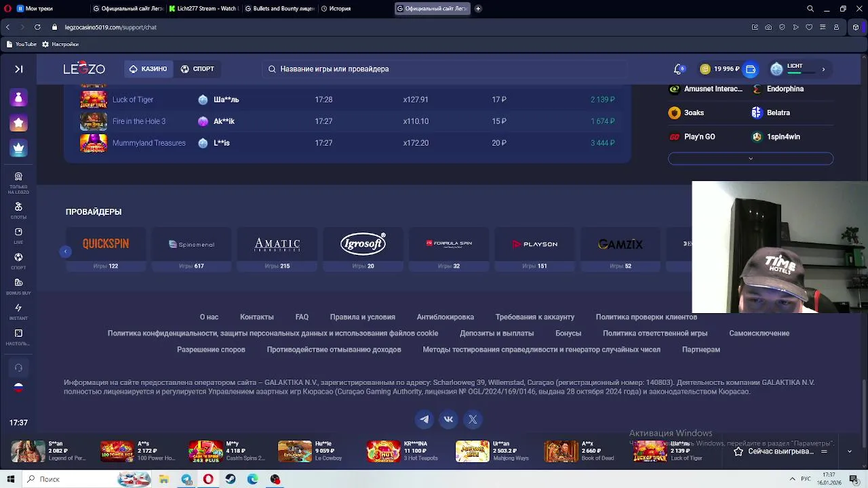This screenshot has height=488, width=868.
Task: Open the YouTube bookmark
Action: 21,44
